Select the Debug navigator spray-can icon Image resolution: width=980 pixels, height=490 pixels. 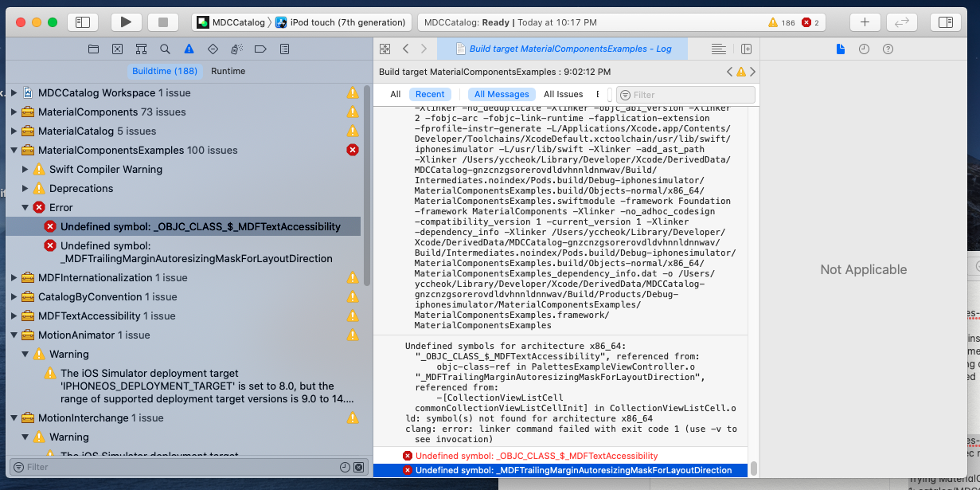(236, 49)
